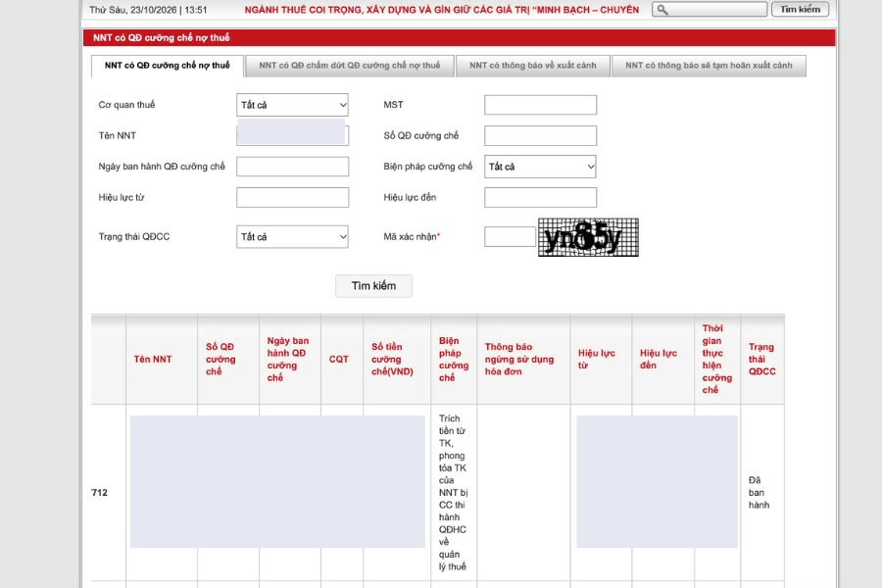This screenshot has width=882, height=588.
Task: Expand the 'Trạng thái QĐCC' dropdown
Action: (x=292, y=237)
